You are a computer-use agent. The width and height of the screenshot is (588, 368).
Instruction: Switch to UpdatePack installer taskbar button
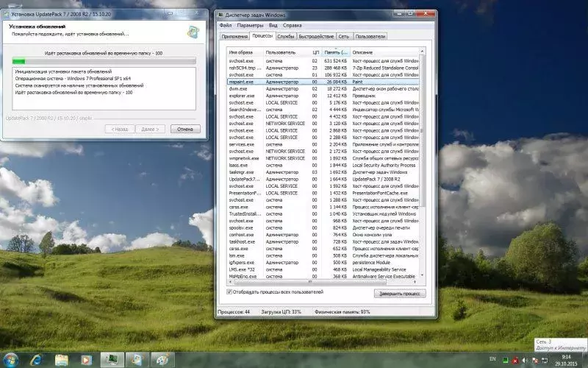pyautogui.click(x=137, y=360)
